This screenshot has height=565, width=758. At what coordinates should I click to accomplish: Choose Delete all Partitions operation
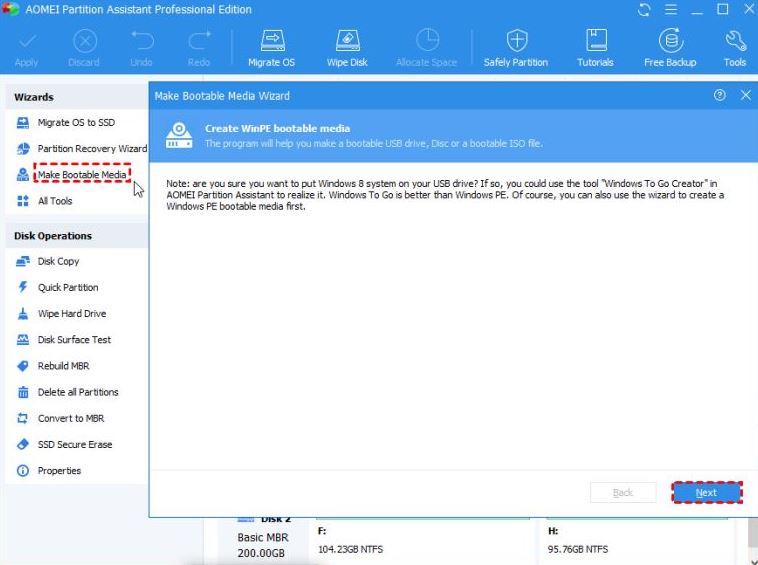[x=78, y=392]
